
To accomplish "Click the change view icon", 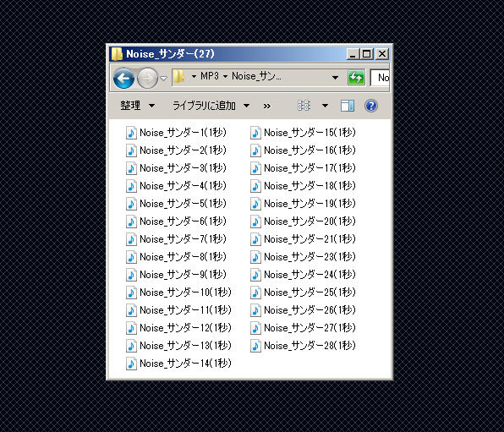I will 304,106.
